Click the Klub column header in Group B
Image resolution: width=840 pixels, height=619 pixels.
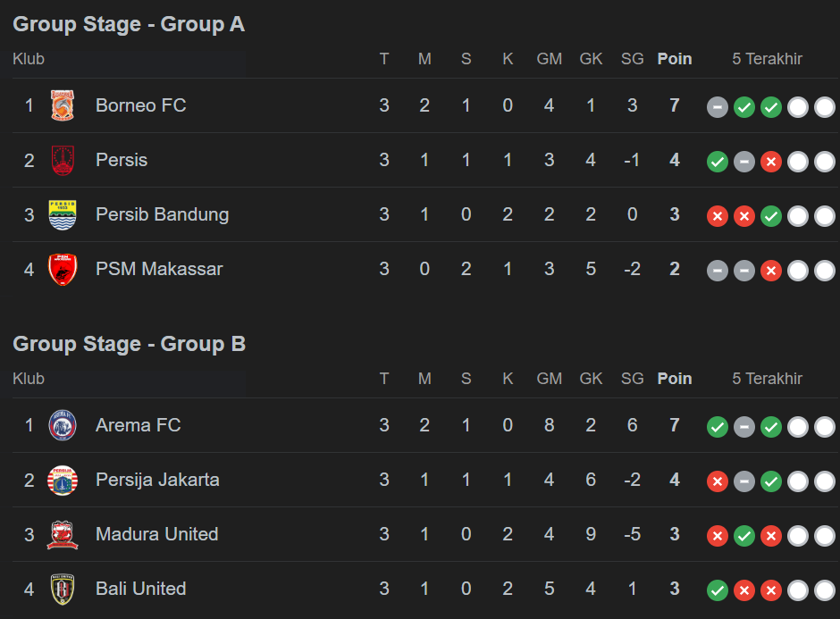point(29,379)
